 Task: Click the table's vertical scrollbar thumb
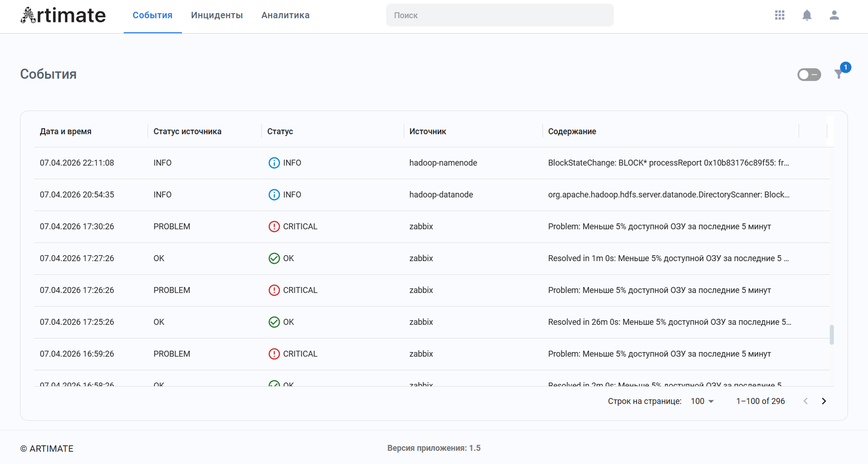(832, 335)
